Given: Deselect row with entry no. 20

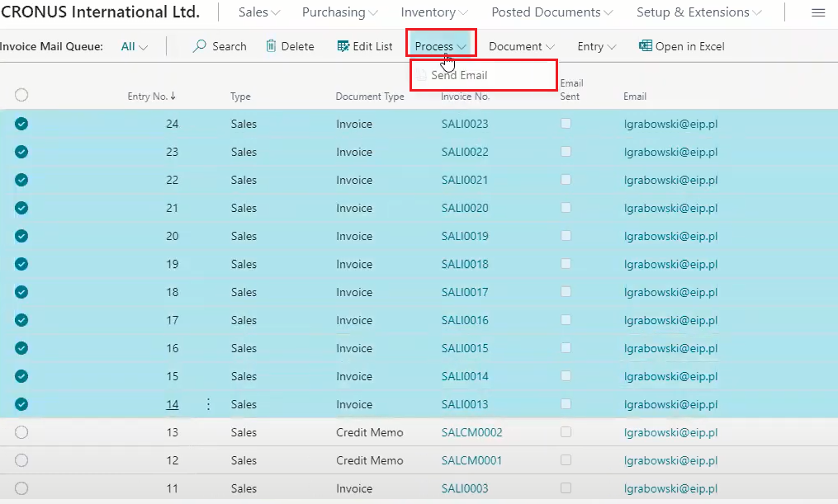Looking at the screenshot, I should [x=21, y=236].
